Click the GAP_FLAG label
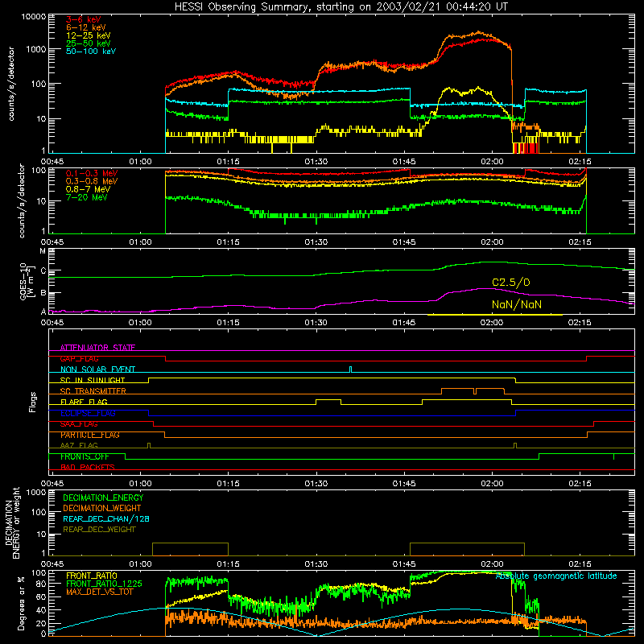644x644 pixels. click(79, 358)
